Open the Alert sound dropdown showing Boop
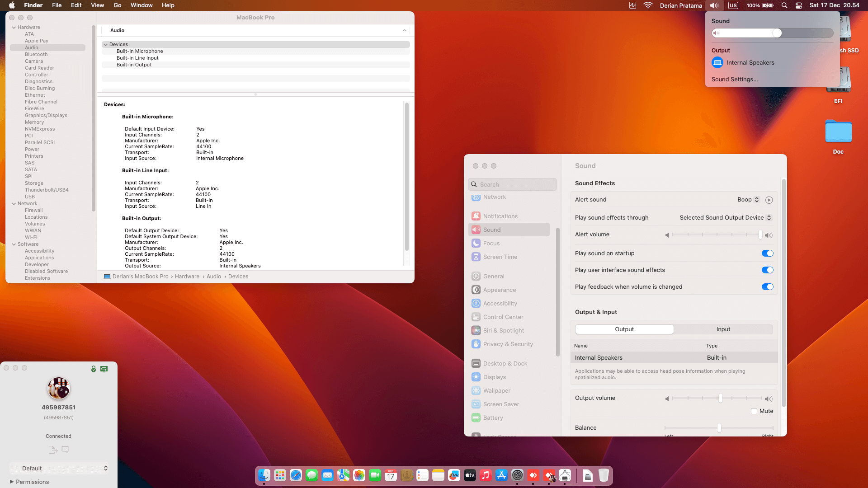Viewport: 868px width, 488px height. (x=748, y=200)
